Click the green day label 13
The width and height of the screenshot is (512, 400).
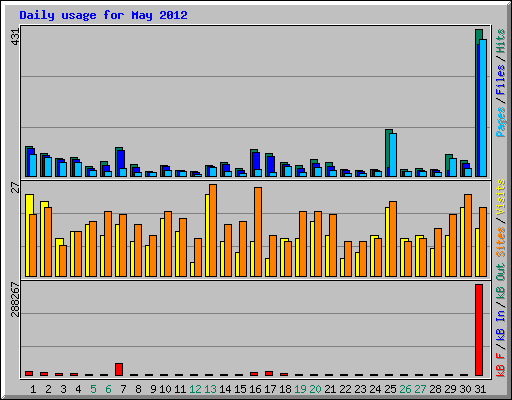pyautogui.click(x=210, y=389)
